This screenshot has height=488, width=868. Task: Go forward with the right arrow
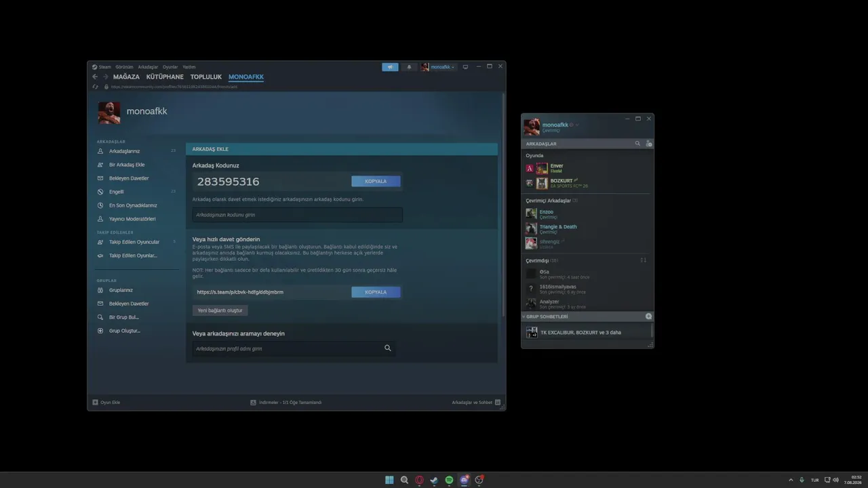[105, 77]
